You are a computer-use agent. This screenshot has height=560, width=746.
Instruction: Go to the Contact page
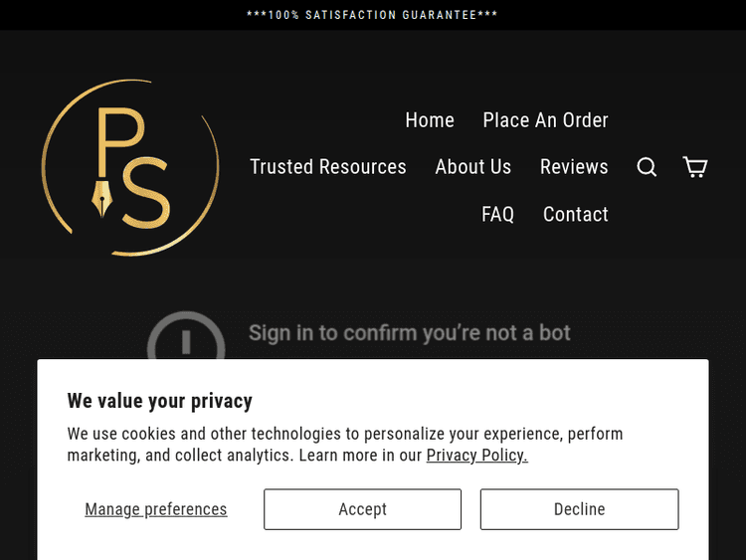tap(575, 215)
